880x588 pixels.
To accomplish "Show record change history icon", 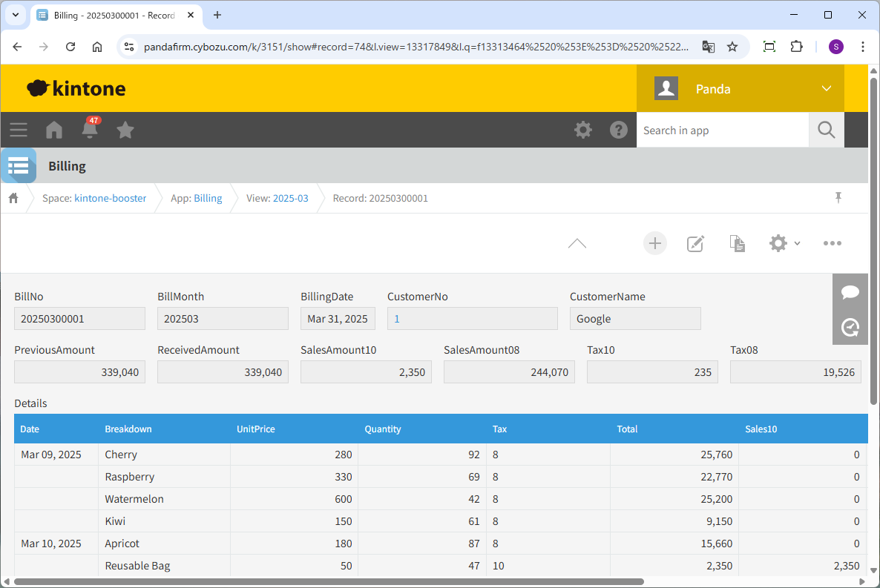I will [x=850, y=327].
